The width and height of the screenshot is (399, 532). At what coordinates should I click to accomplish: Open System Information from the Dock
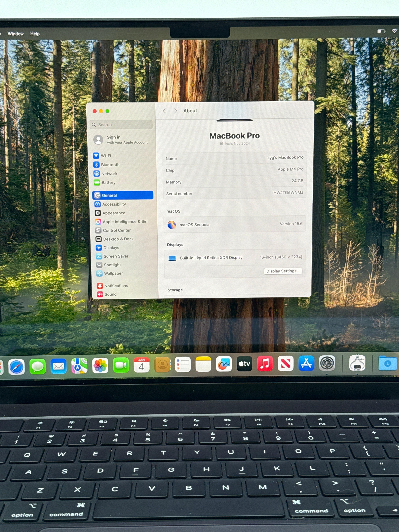357,363
